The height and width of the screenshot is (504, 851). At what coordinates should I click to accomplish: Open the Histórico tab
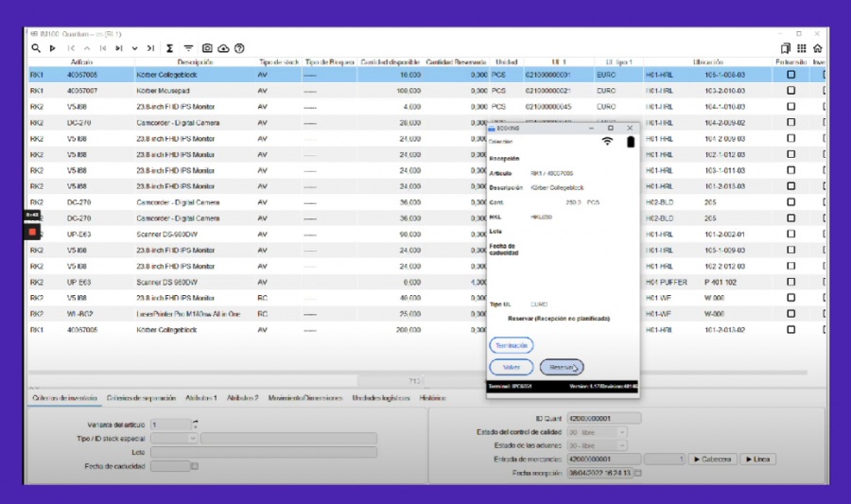pos(432,398)
